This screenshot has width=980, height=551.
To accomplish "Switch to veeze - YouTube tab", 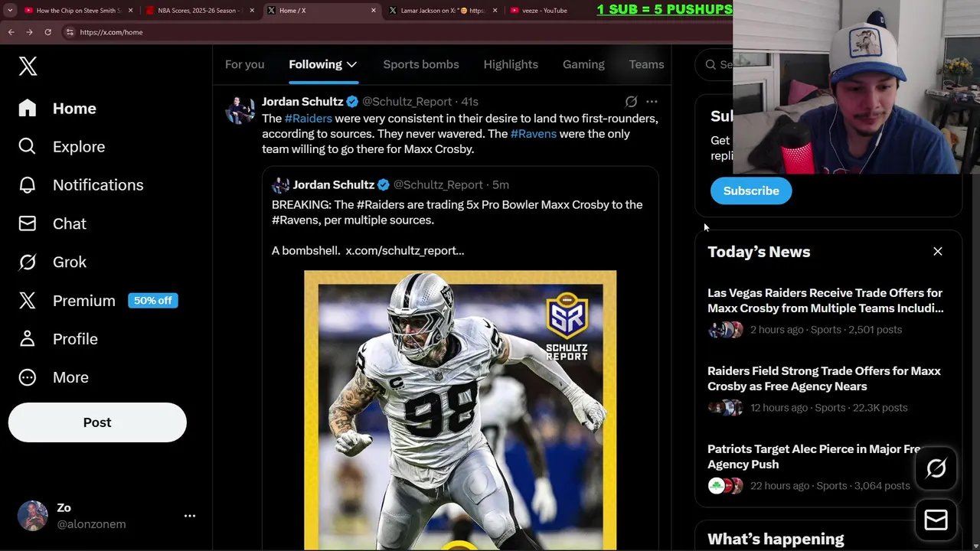I will point(544,11).
